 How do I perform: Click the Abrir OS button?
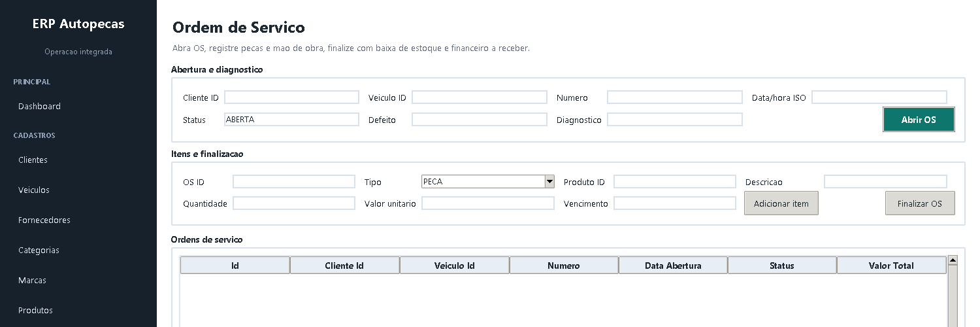tap(919, 120)
